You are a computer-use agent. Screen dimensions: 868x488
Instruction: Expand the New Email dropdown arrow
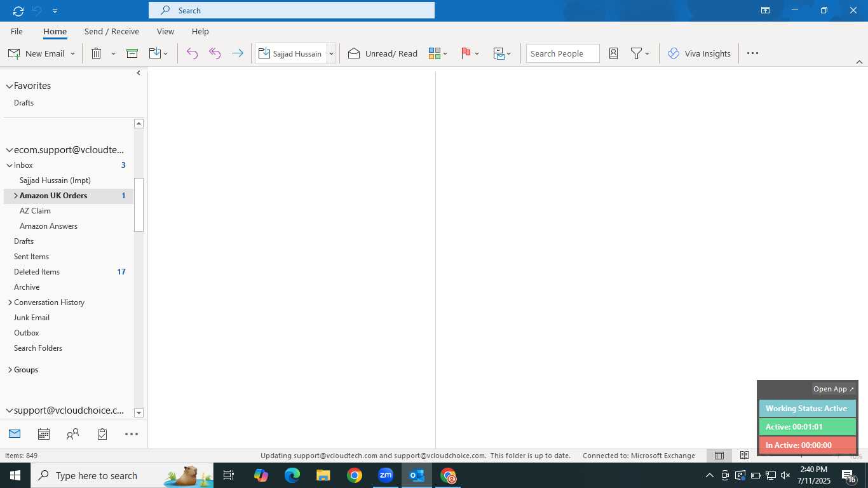coord(72,53)
